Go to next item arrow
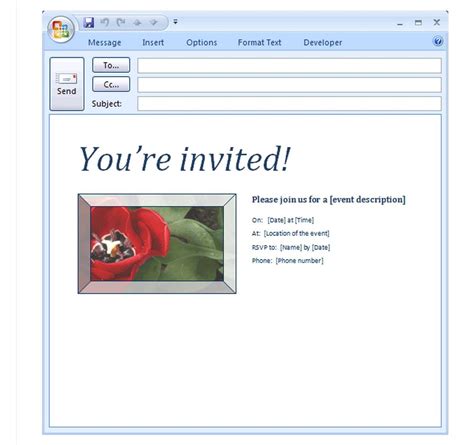This screenshot has width=474, height=445. click(x=153, y=23)
